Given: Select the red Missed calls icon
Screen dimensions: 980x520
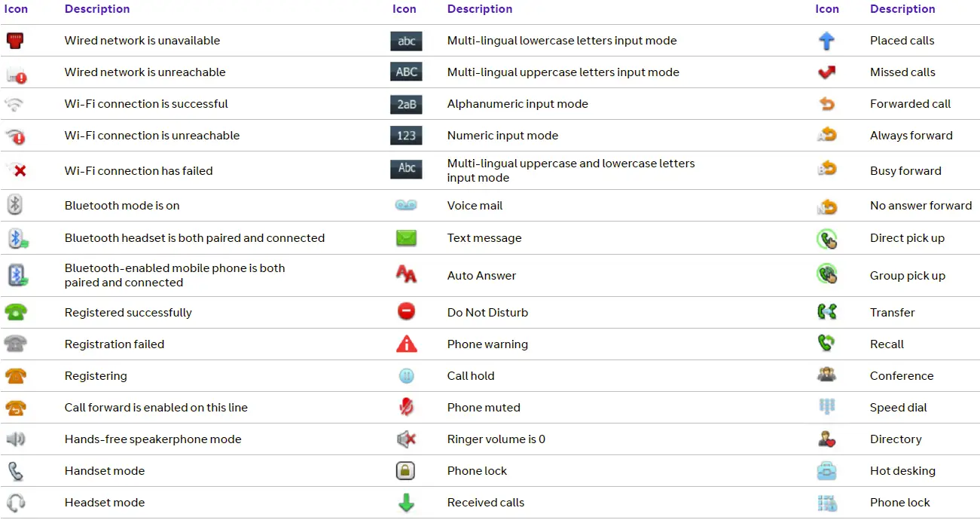Looking at the screenshot, I should (826, 72).
